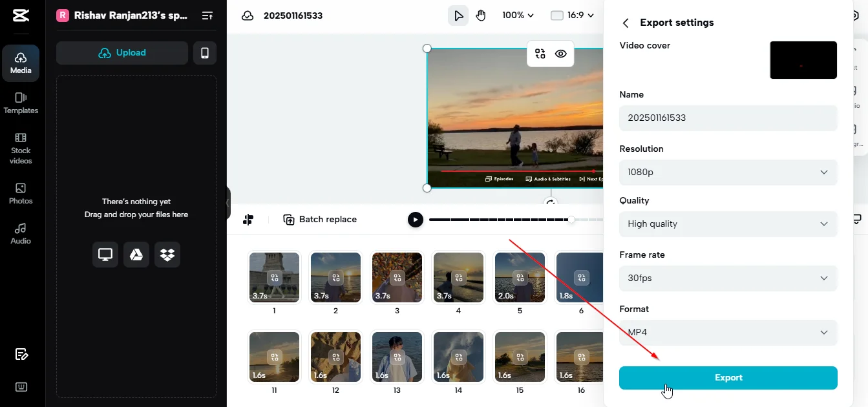Viewport: 868px width, 407px height.
Task: Open the preview eye icon on the canvas
Action: point(561,54)
